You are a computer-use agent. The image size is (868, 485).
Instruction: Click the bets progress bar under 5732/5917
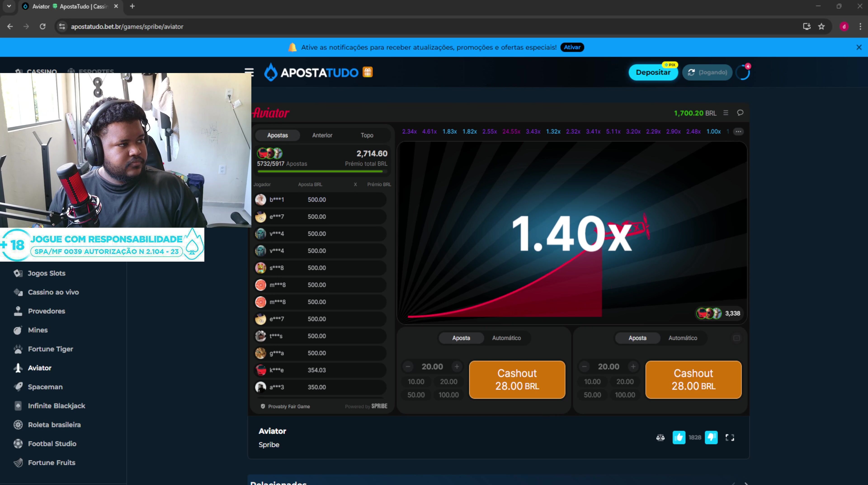click(x=322, y=172)
